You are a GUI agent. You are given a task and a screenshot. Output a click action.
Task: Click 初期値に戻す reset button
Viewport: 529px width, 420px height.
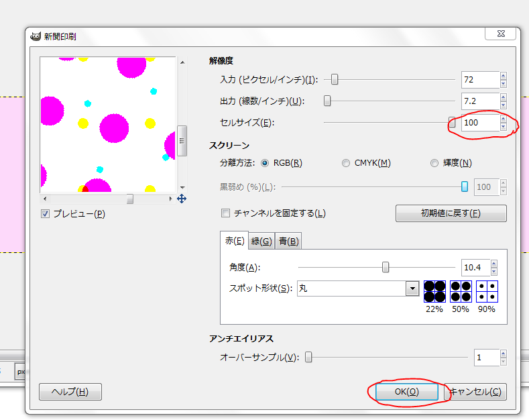pyautogui.click(x=451, y=213)
